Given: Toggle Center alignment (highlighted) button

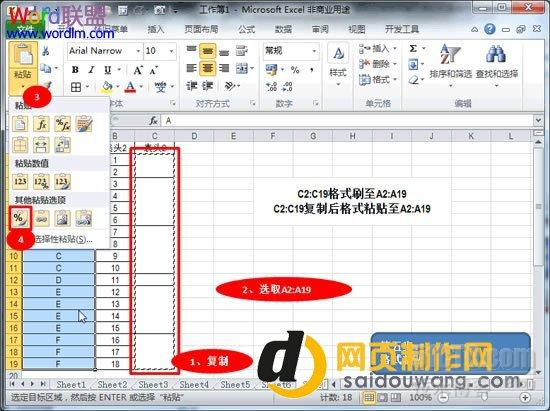Looking at the screenshot, I should pyautogui.click(x=208, y=68).
